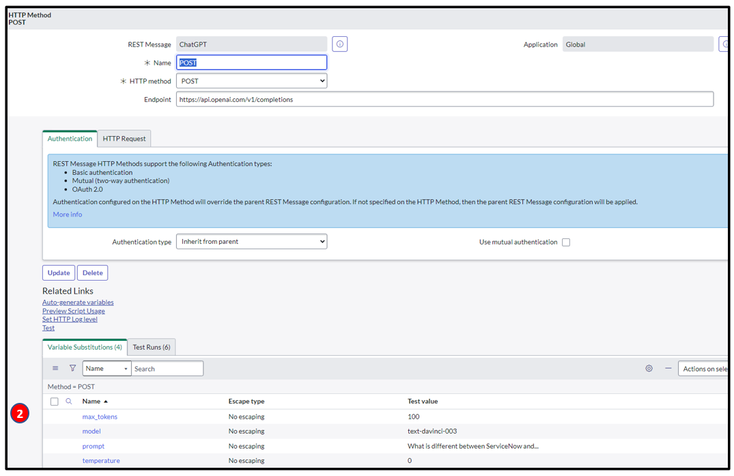
Task: Click the REST Message info icon beside ChatGPT
Action: [340, 44]
